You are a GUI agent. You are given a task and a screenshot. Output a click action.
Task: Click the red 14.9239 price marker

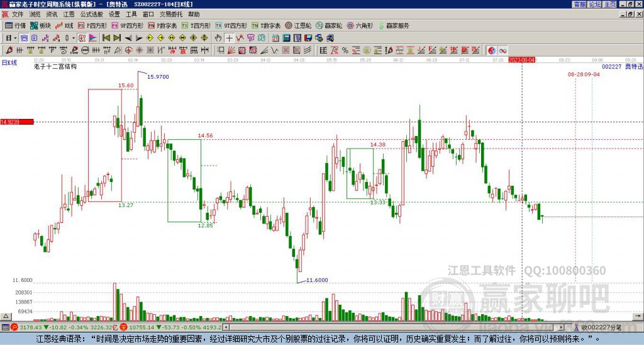(x=17, y=122)
